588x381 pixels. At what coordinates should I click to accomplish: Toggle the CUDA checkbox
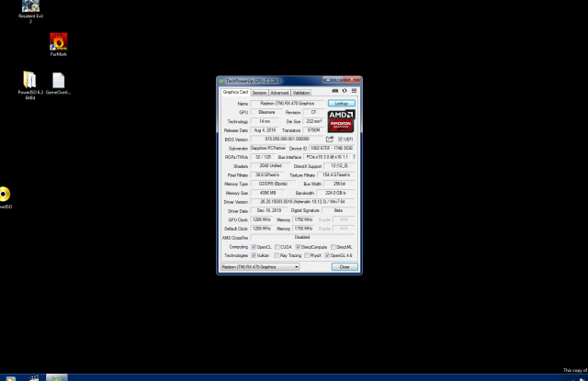click(277, 247)
